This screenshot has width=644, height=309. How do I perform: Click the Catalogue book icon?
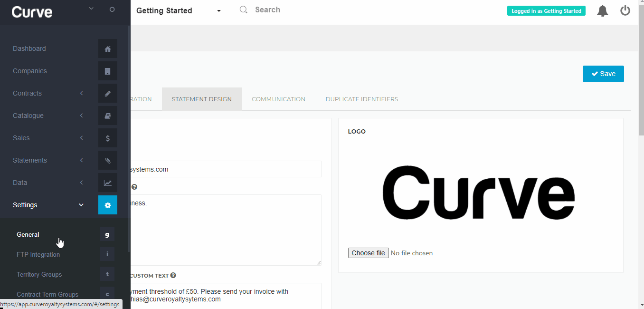(x=108, y=116)
